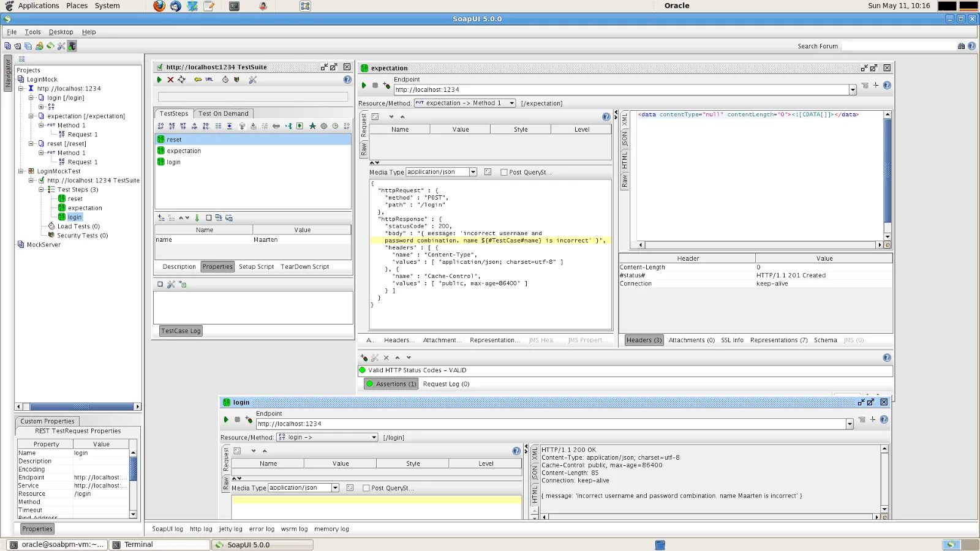Open SoapUI preferences tools icon in main toolbar
Screen dimensions: 980x551
click(61, 46)
